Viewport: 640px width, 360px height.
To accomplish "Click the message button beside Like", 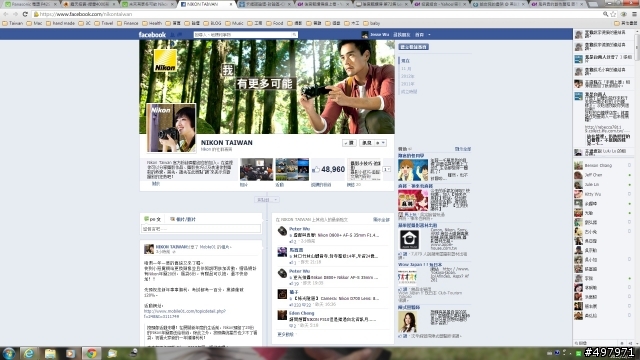I will point(367,143).
